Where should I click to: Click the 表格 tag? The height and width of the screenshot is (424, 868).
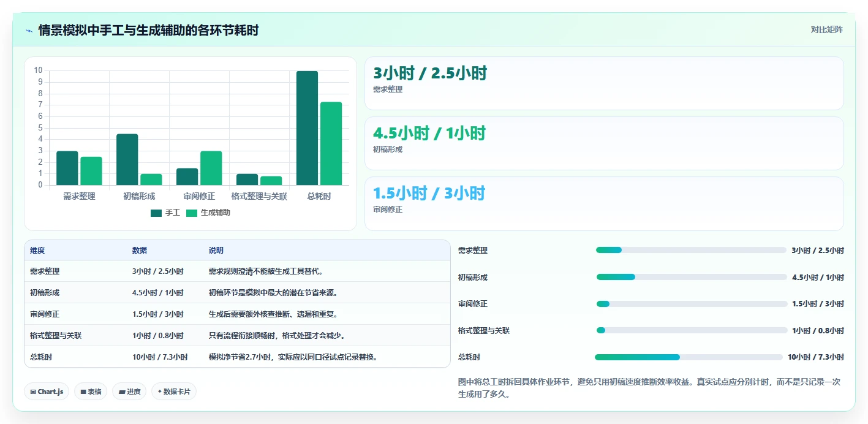91,392
